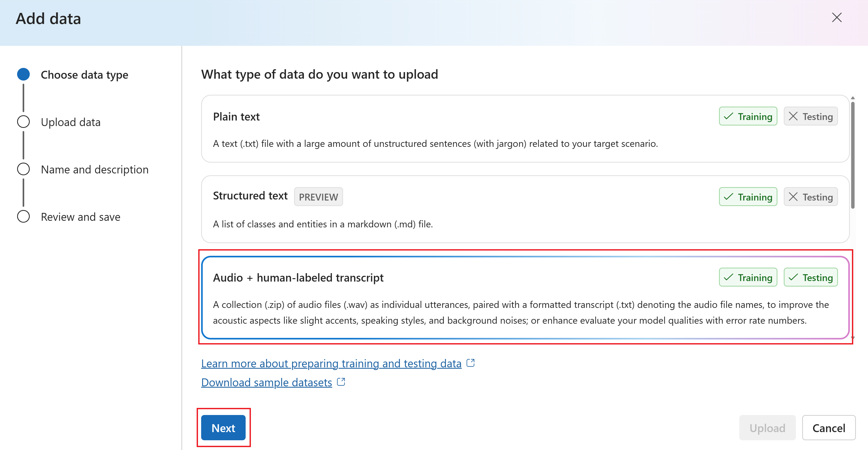Select the Choose data type step circle
868x450 pixels.
pos(23,74)
